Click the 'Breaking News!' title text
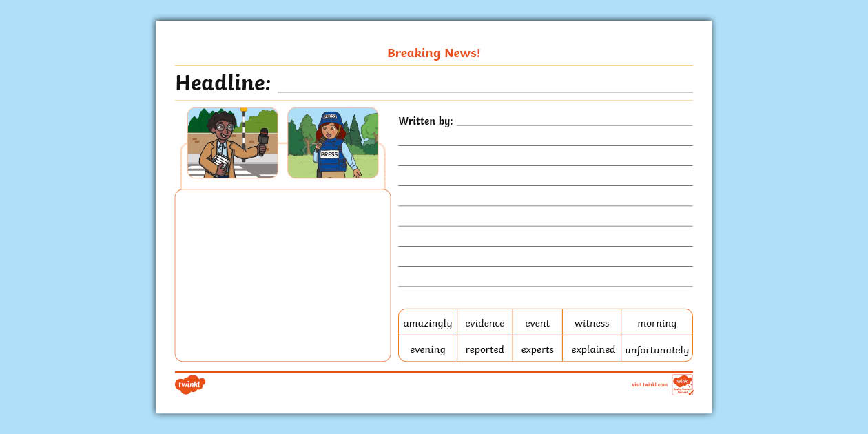Image resolution: width=868 pixels, height=434 pixels. [433, 53]
